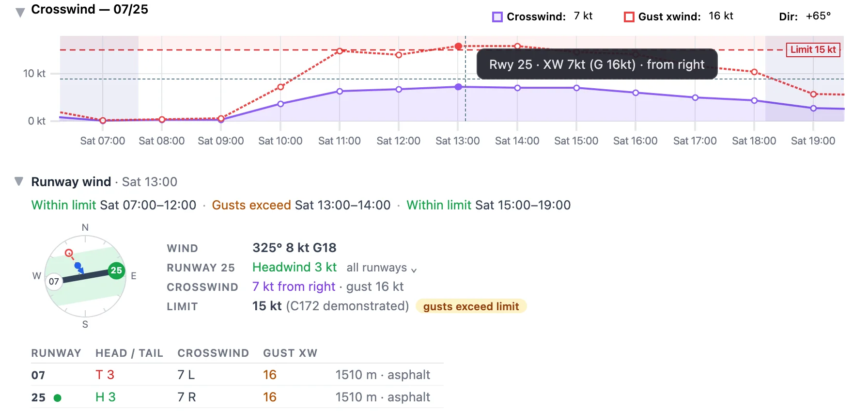The width and height of the screenshot is (868, 413).
Task: Click the "Headwind 3 kt" value
Action: pyautogui.click(x=294, y=267)
